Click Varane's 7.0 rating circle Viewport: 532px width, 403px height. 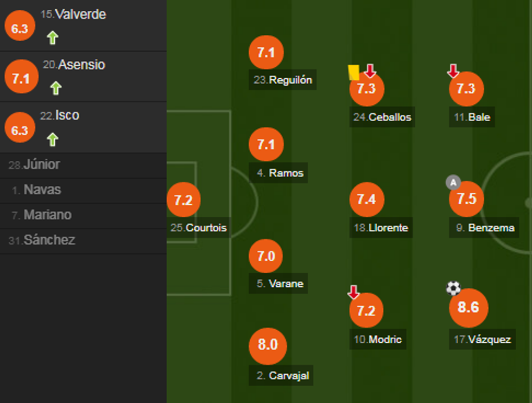[x=266, y=255]
